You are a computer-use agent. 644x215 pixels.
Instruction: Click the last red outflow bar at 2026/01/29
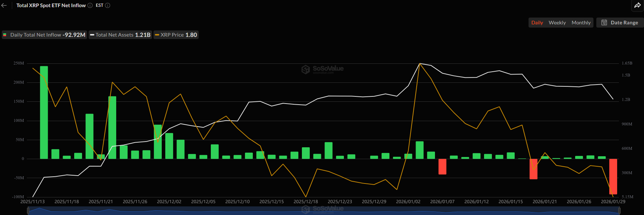[613, 176]
